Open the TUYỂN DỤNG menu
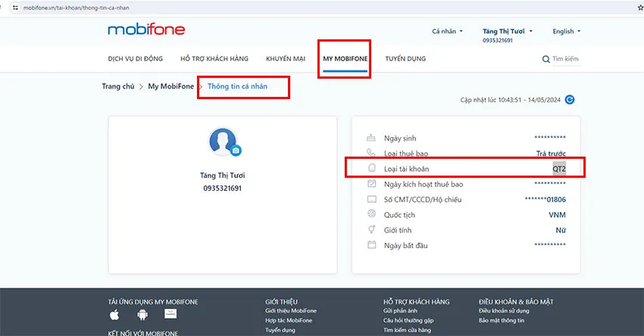Viewport: 644px width, 336px height. pos(405,59)
